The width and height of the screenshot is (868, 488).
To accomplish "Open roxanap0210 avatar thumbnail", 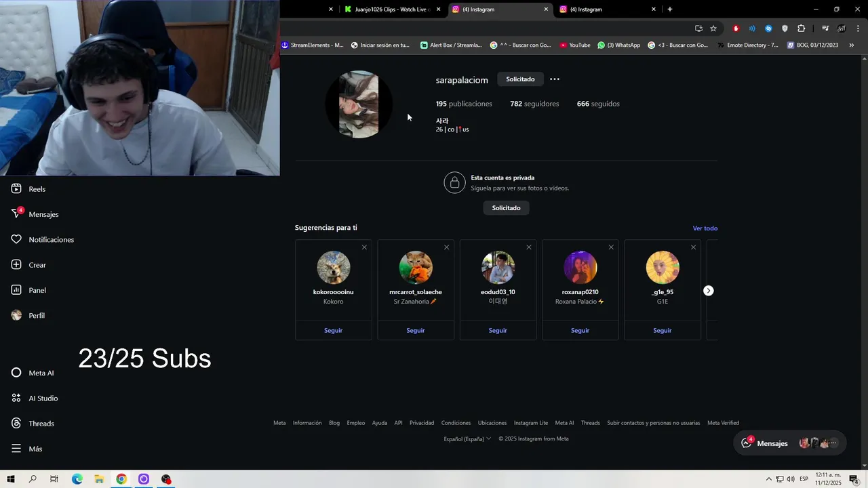I will pos(580,268).
